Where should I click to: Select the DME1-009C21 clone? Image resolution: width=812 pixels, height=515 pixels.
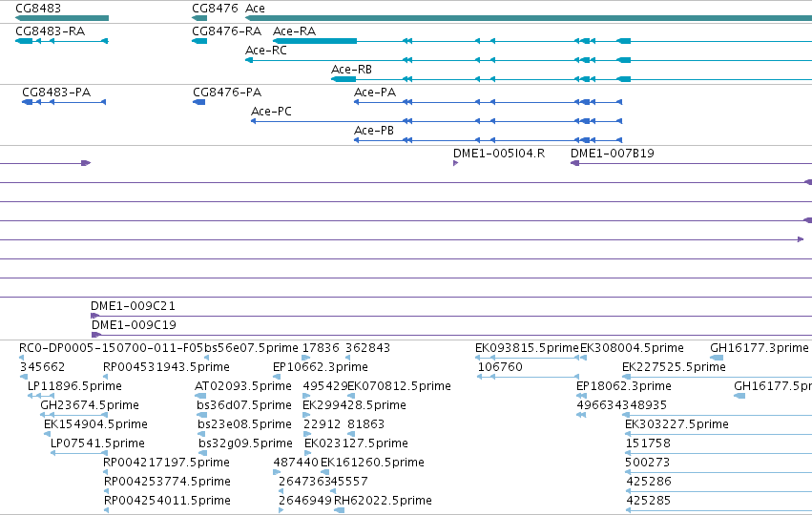click(451, 316)
